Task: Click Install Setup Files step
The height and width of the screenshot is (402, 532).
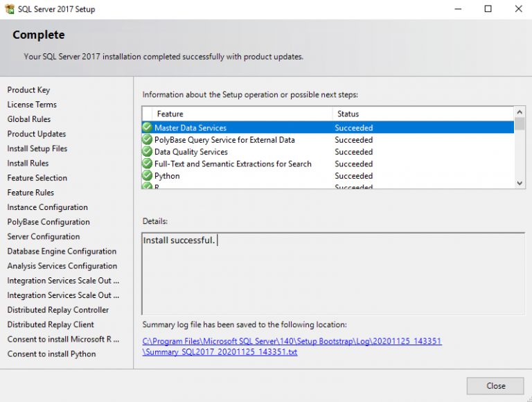Action: [37, 149]
